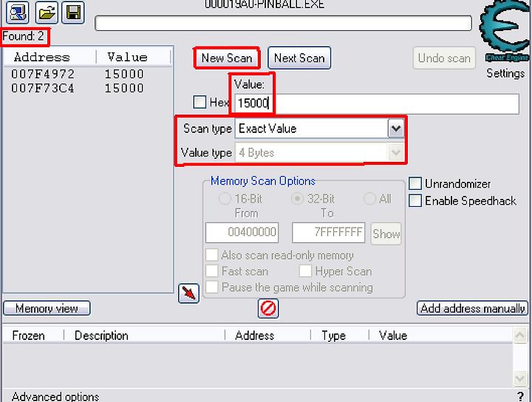Click the From address field 00400000
The width and height of the screenshot is (532, 402).
(242, 232)
